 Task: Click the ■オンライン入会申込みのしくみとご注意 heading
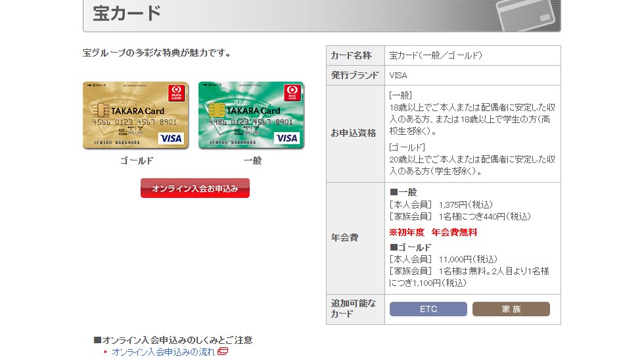pos(173,340)
